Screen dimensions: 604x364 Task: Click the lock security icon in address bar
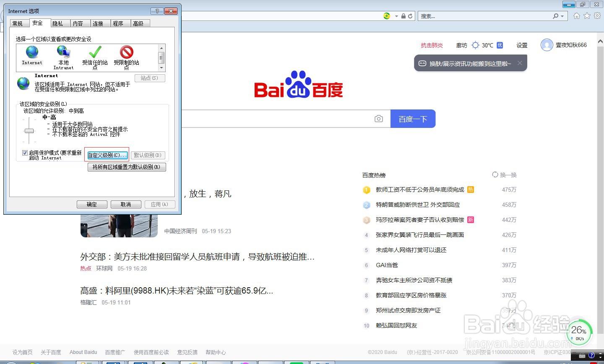403,16
